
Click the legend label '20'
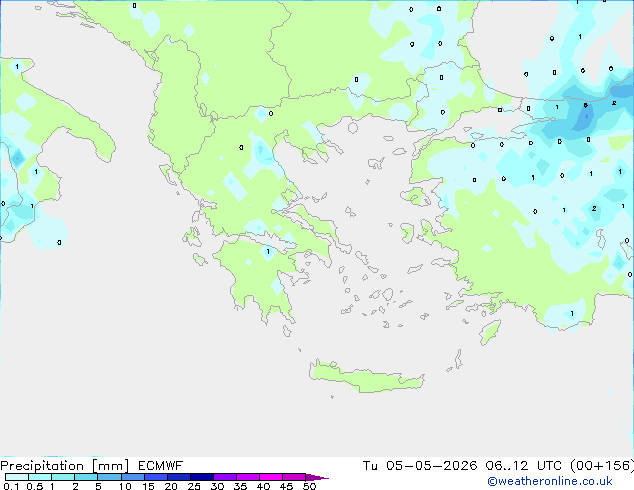pos(171,486)
